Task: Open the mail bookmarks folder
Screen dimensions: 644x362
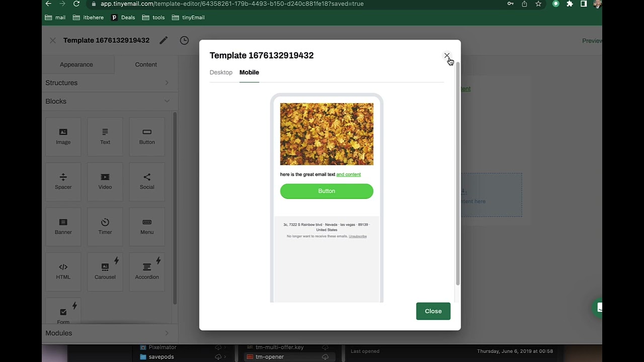Action: 55,17
